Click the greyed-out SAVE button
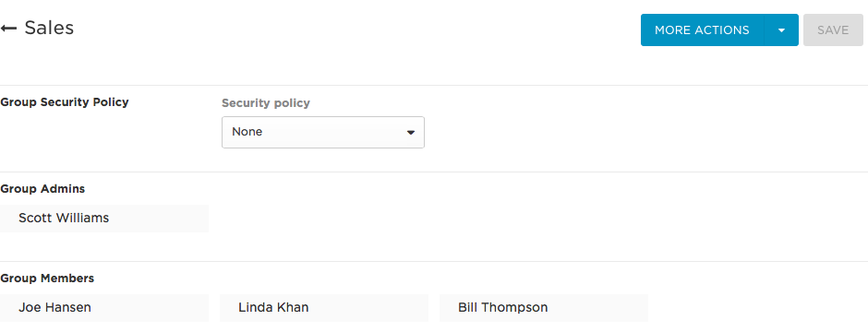This screenshot has width=868, height=332. [833, 30]
